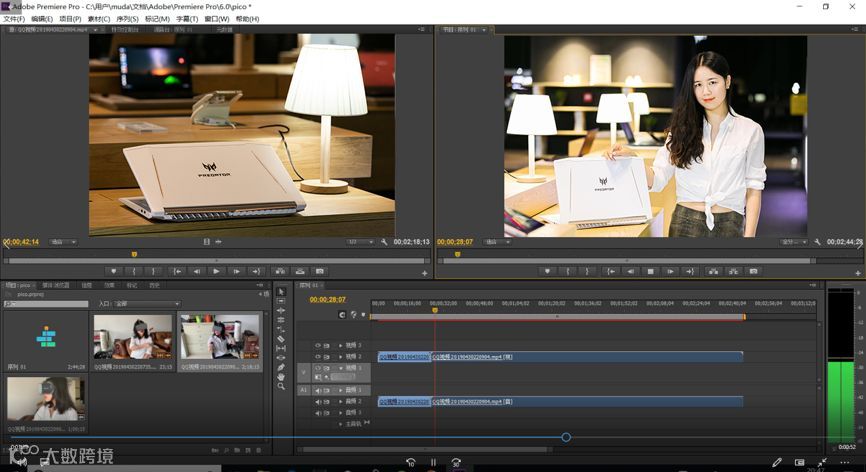Select the 序列 01 thumbnail in project bin

[x=46, y=339]
